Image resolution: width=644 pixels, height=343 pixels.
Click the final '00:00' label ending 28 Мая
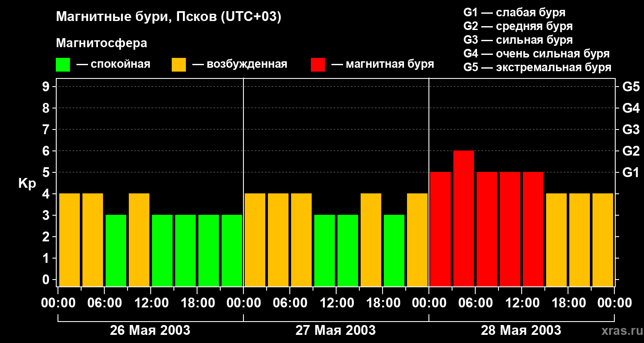[x=614, y=303]
